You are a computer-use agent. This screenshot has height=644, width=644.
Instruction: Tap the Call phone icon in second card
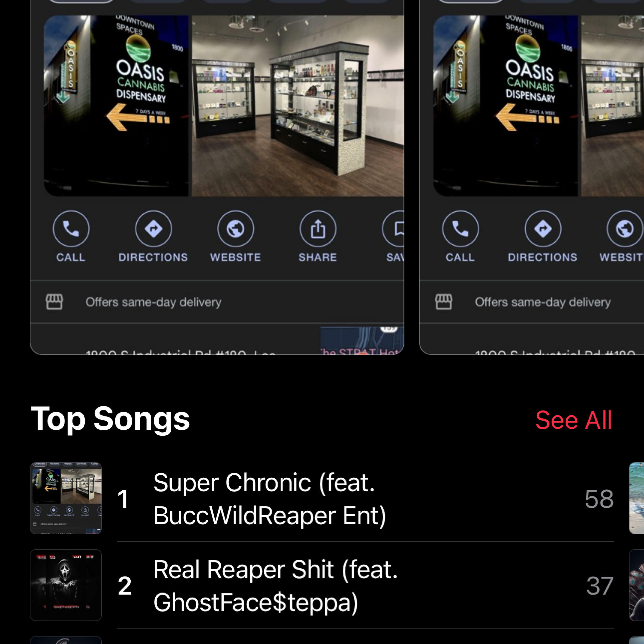pyautogui.click(x=460, y=229)
